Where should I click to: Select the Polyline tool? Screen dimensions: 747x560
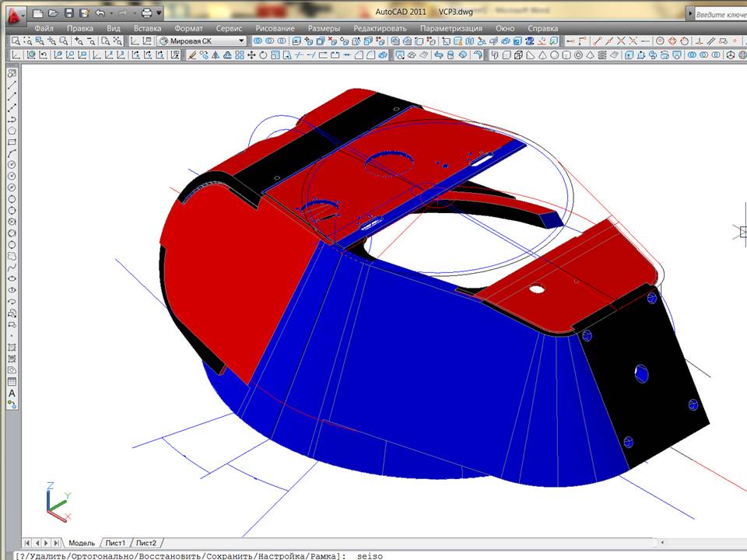(12, 119)
